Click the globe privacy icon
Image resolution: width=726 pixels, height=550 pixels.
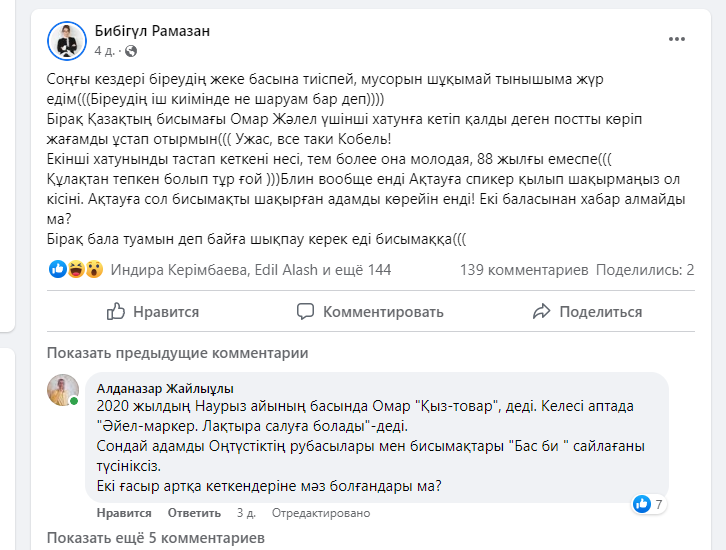131,50
